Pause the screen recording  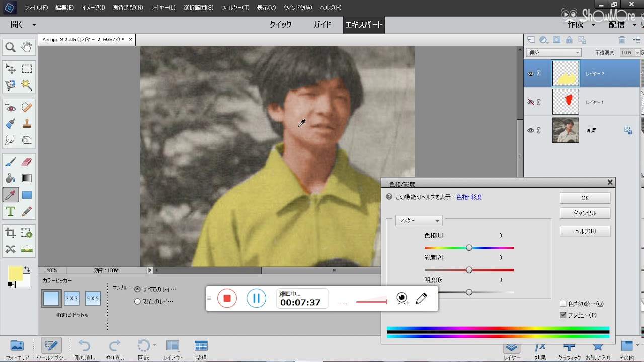click(256, 298)
